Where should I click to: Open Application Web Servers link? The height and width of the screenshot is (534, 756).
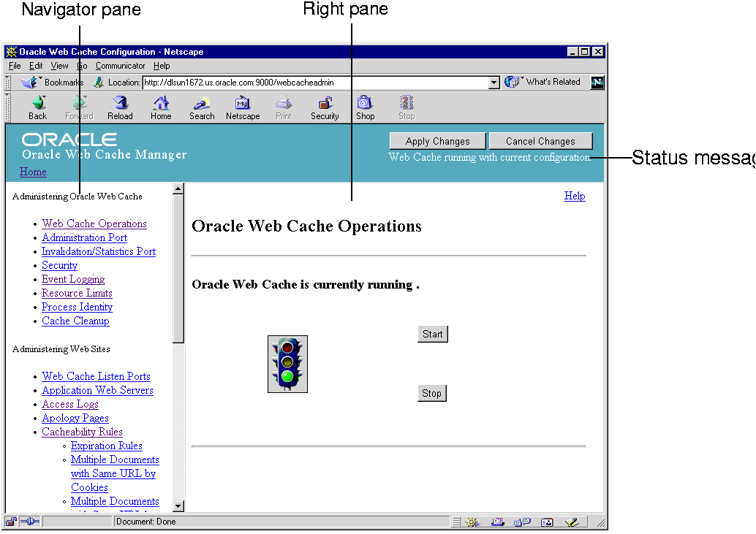click(97, 391)
